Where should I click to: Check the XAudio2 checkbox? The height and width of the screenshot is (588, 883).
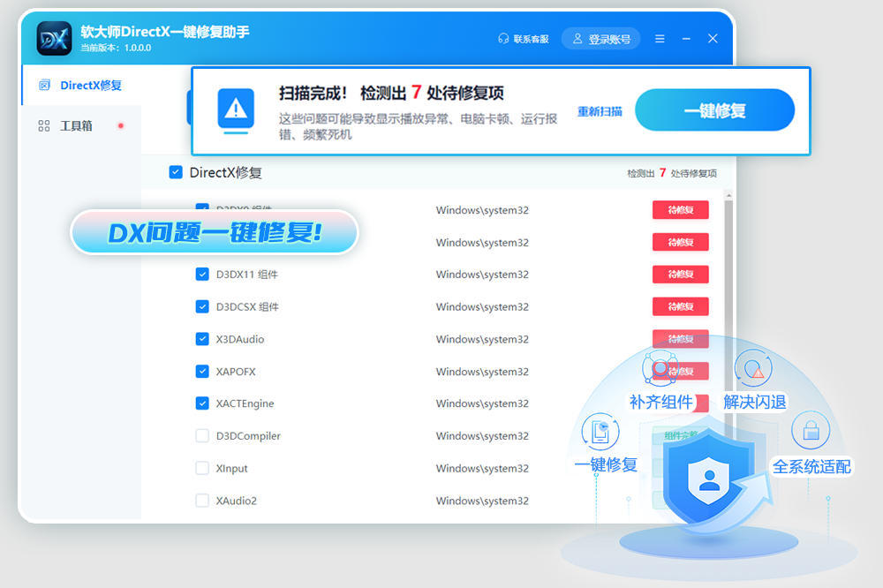click(x=202, y=500)
